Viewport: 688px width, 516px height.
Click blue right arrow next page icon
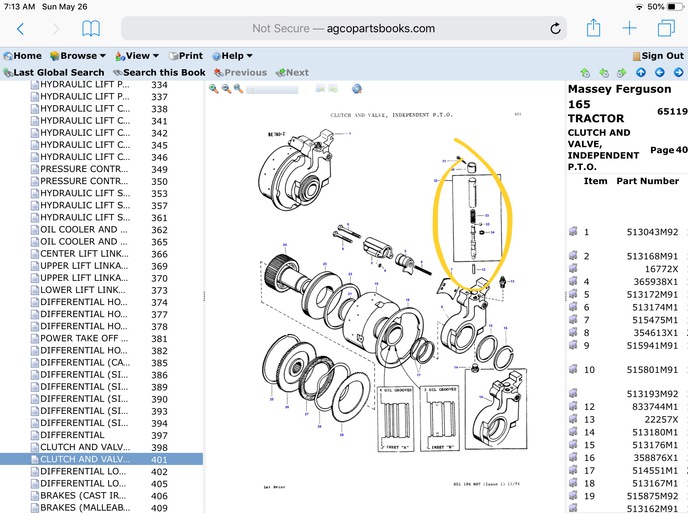click(x=678, y=72)
